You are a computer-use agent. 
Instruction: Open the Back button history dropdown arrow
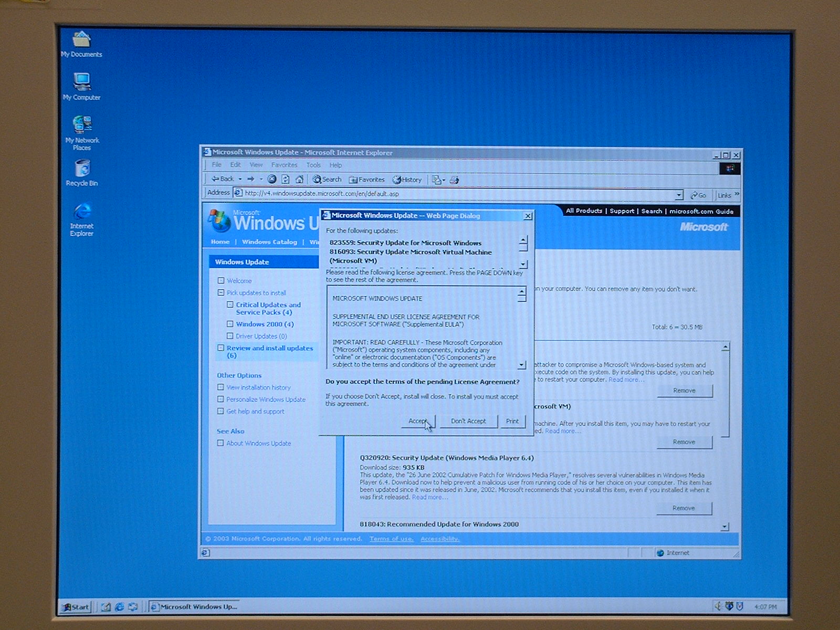click(240, 180)
